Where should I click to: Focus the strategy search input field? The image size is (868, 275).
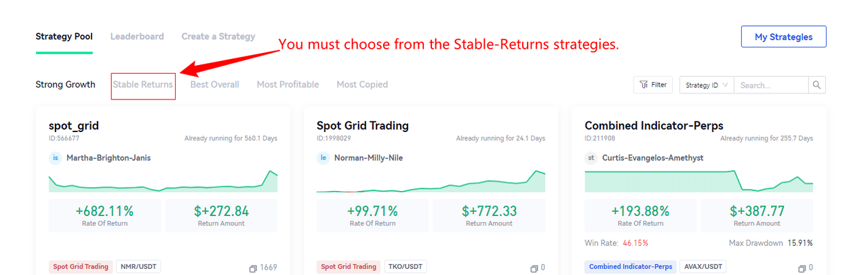[770, 85]
